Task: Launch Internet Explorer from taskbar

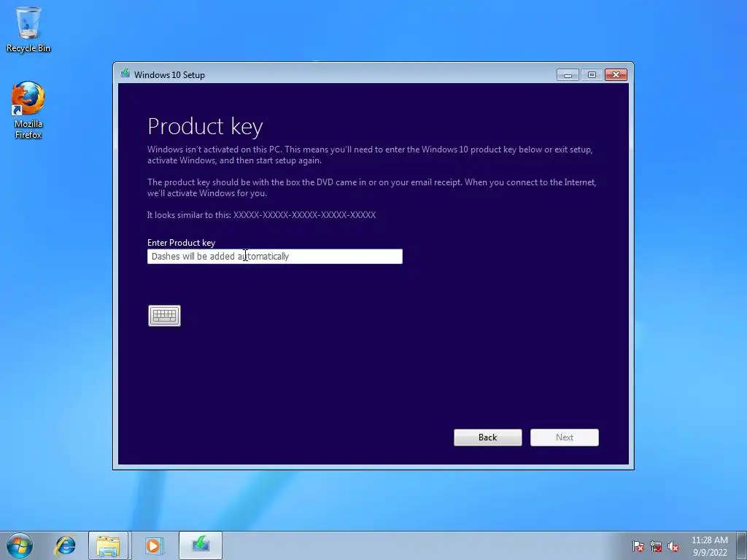Action: point(65,545)
